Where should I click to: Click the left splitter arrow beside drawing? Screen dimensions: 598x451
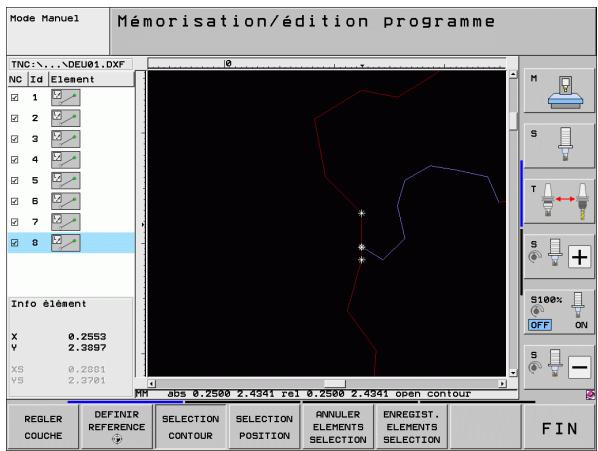tap(143, 225)
